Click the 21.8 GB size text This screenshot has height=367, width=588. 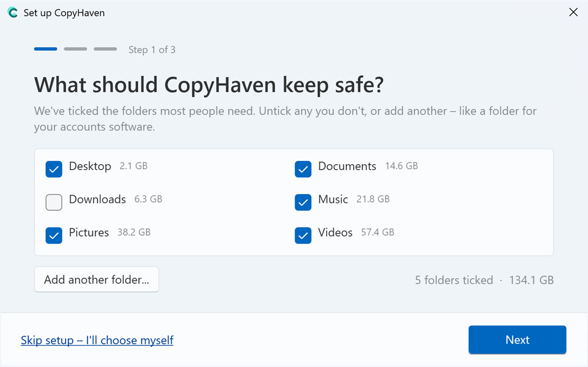coord(372,199)
